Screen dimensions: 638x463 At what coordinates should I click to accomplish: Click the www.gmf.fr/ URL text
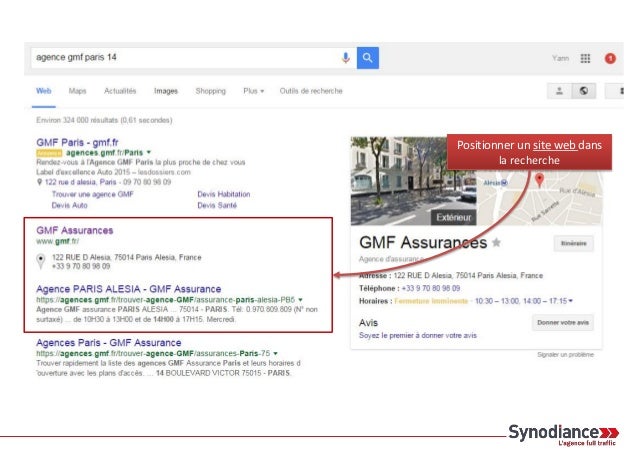click(x=57, y=241)
